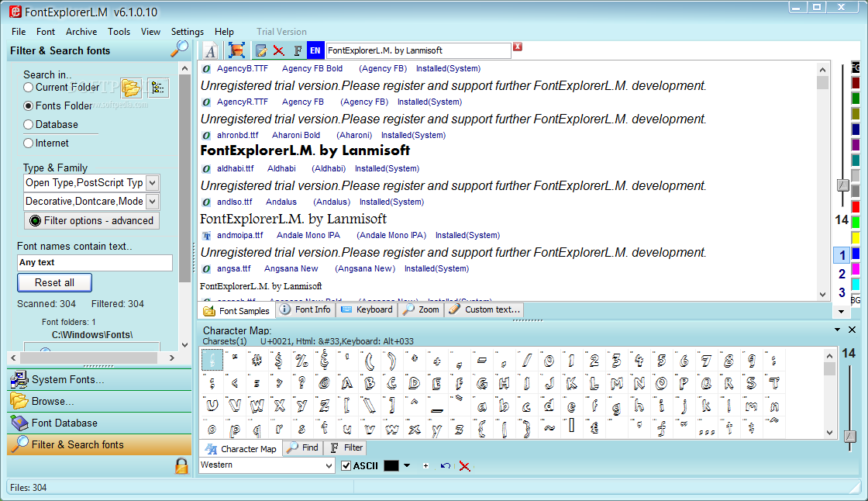The height and width of the screenshot is (501, 868).
Task: Open the character color dropdown arrow next to black swatch
Action: click(x=407, y=465)
